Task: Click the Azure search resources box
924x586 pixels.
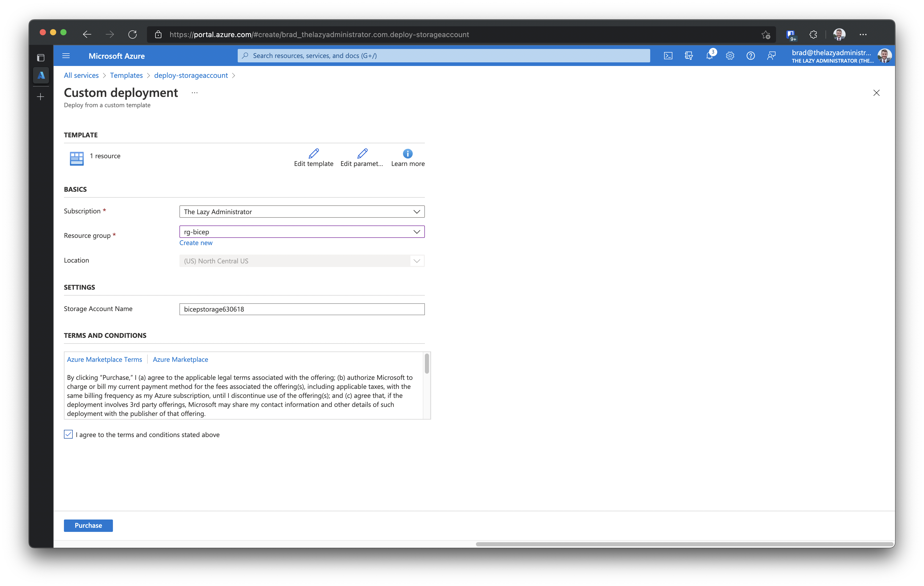Action: coord(444,56)
